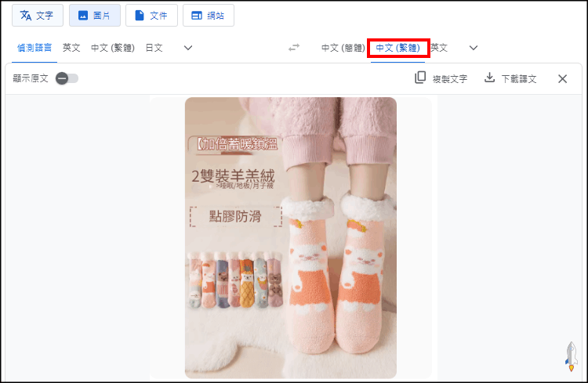Viewport: 588px width, 383px height.
Task: Select the 網站 website translation mode
Action: pyautogui.click(x=209, y=16)
